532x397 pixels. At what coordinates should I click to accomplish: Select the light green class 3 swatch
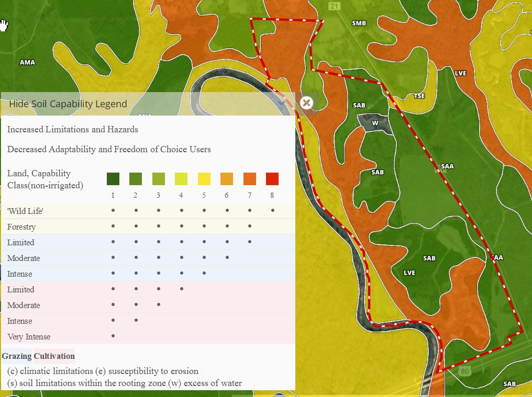[x=159, y=179]
